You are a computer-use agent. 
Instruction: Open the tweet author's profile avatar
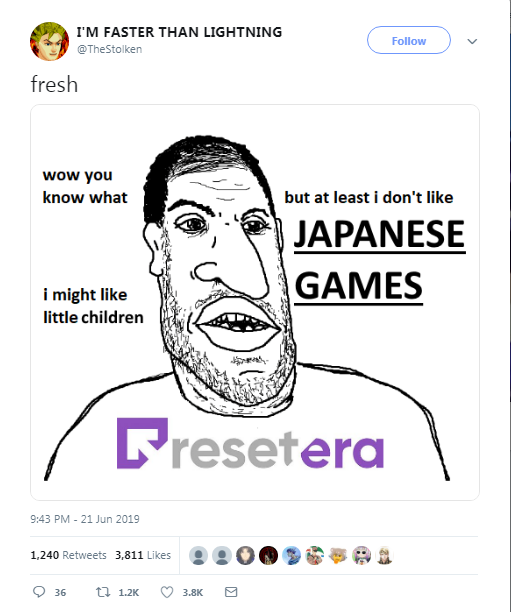coord(50,41)
